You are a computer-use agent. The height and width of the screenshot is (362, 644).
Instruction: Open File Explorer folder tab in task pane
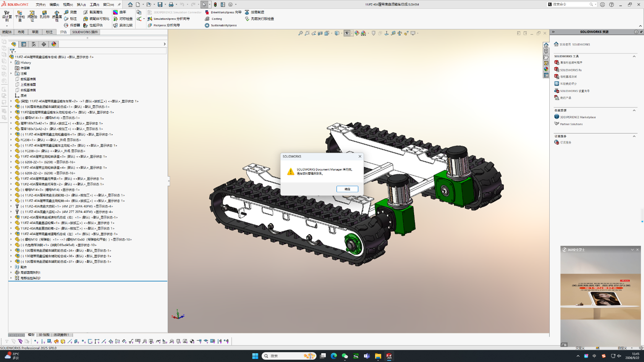click(x=546, y=57)
